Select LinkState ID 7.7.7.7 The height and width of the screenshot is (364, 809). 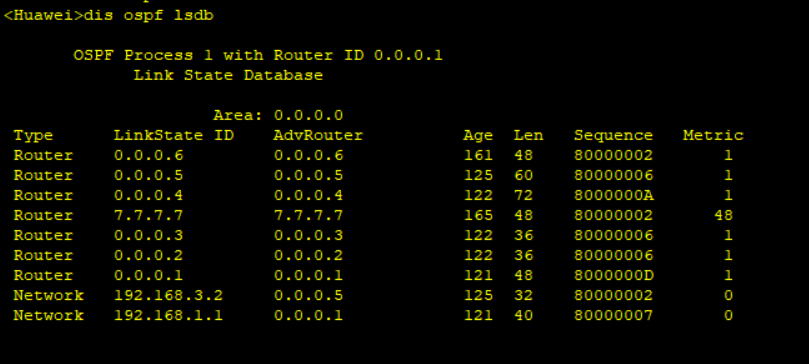(149, 216)
